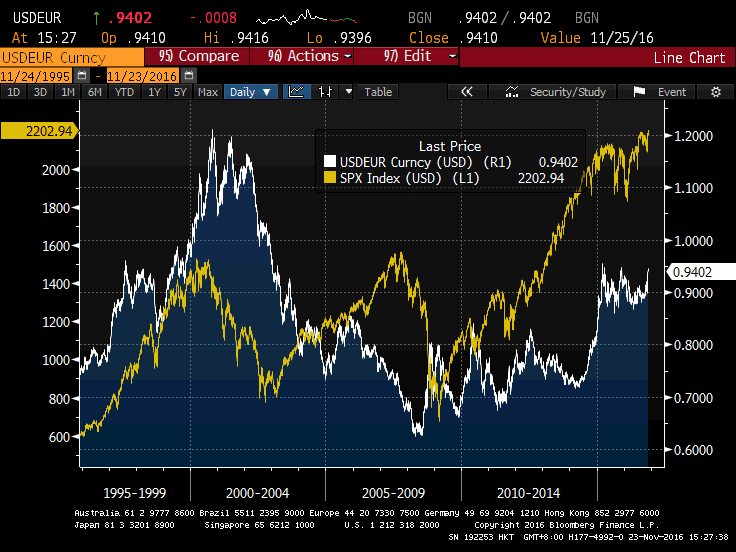Switch to 3D range tab
The width and height of the screenshot is (736, 552).
(40, 92)
